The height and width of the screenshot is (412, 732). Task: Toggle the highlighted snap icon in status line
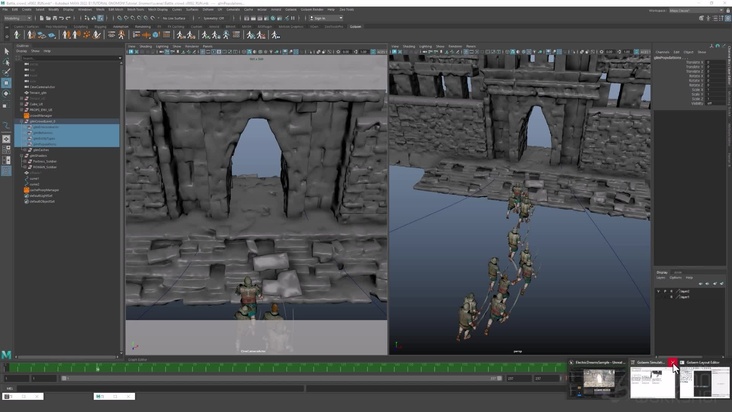pyautogui.click(x=100, y=18)
